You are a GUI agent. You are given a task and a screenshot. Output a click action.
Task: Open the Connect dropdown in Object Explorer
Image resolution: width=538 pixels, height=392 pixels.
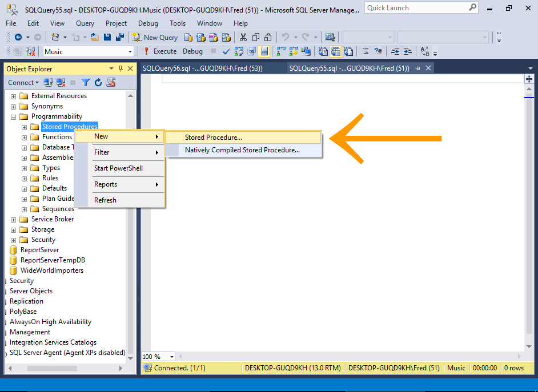tap(23, 83)
